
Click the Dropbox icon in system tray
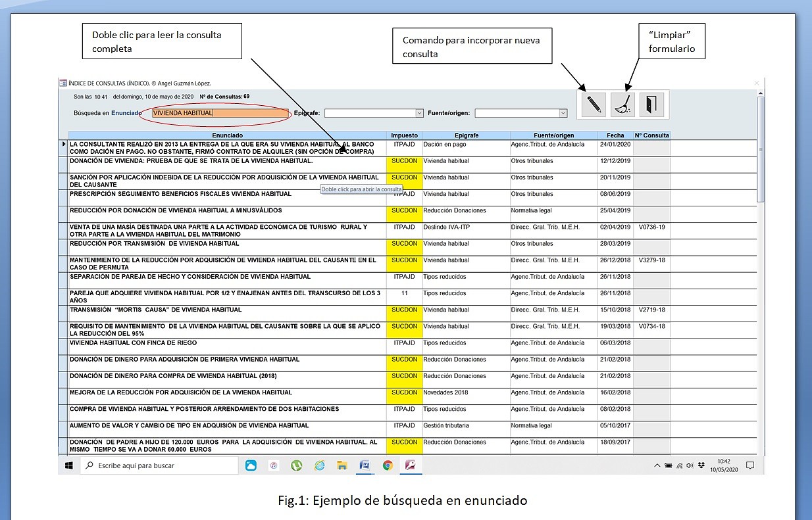click(701, 465)
